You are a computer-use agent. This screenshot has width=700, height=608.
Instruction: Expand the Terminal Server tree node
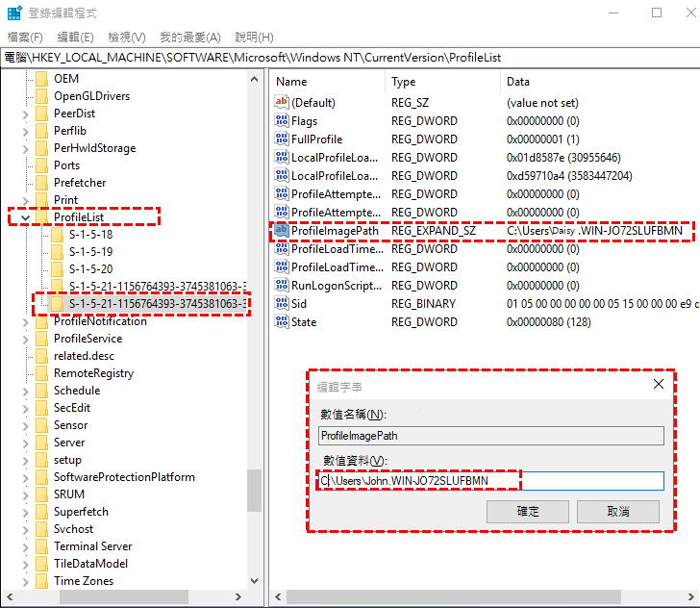point(25,547)
